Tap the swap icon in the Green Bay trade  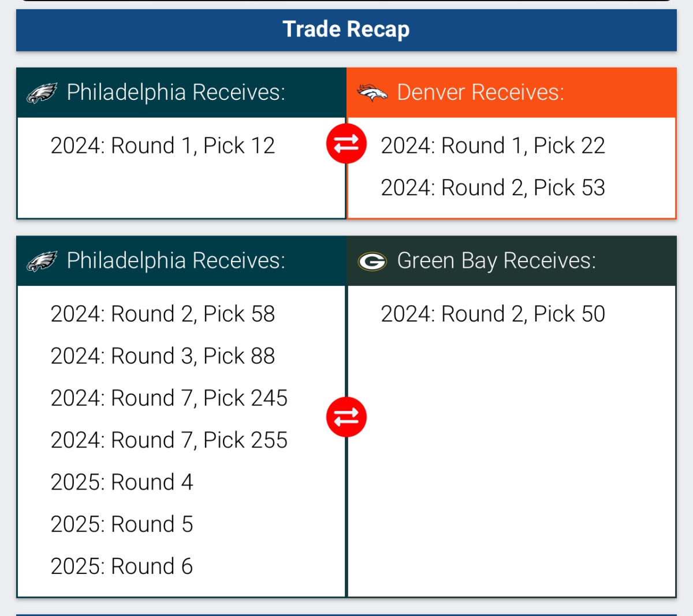pyautogui.click(x=346, y=416)
